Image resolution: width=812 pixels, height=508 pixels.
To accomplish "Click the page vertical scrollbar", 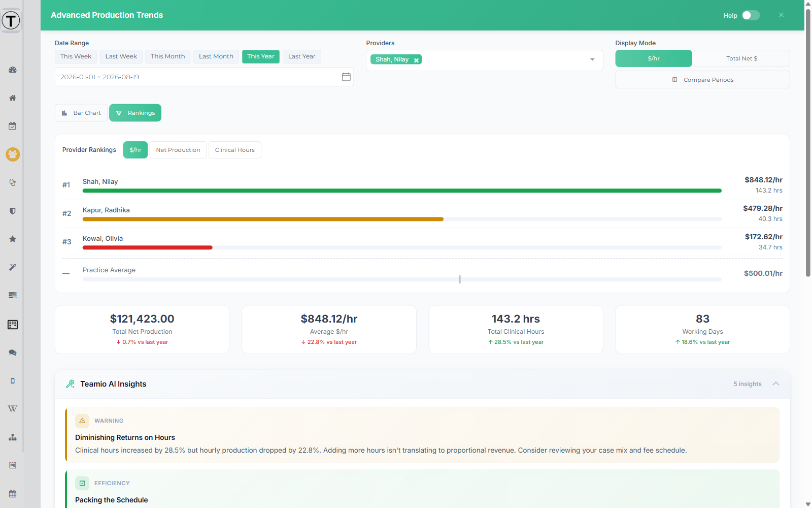I will coord(808,142).
